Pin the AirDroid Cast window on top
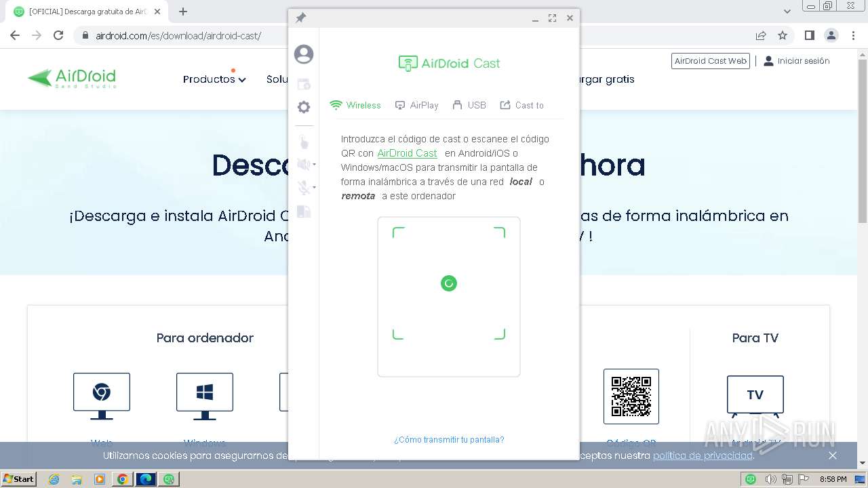Viewport: 868px width, 488px height. point(301,18)
